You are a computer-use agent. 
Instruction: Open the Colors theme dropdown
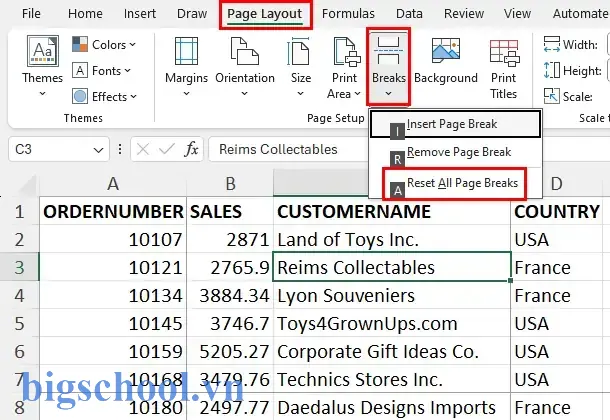click(x=104, y=45)
